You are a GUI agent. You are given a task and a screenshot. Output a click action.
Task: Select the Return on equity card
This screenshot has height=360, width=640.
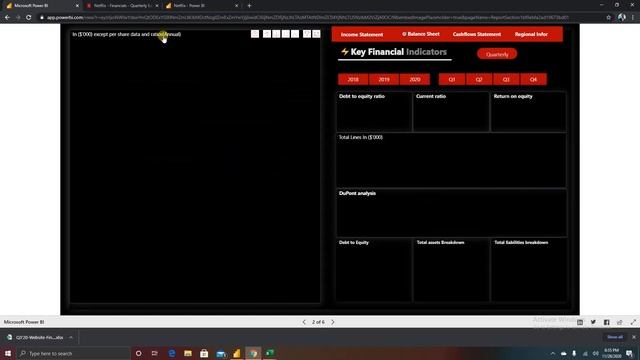528,111
